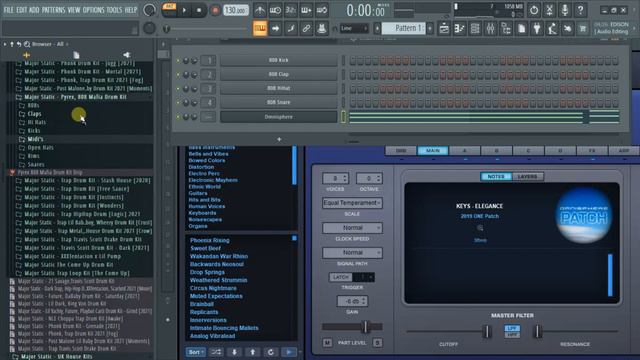The height and width of the screenshot is (360, 640).
Task: Open the Piano roll icon
Action: point(460,29)
